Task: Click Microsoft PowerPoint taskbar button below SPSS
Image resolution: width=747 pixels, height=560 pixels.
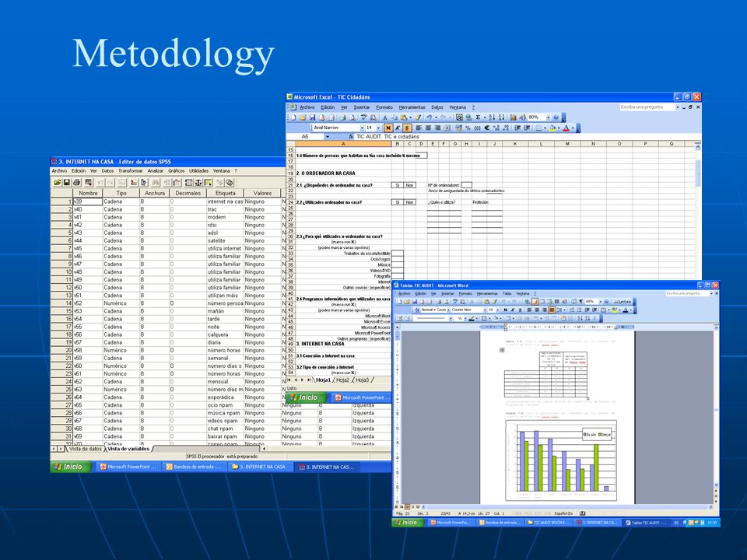Action: pos(128,467)
